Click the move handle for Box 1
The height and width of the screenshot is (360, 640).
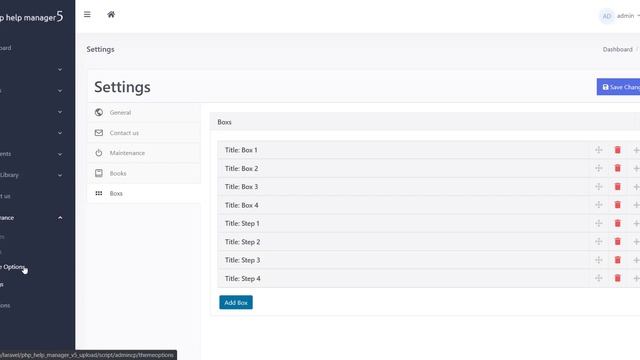point(599,150)
